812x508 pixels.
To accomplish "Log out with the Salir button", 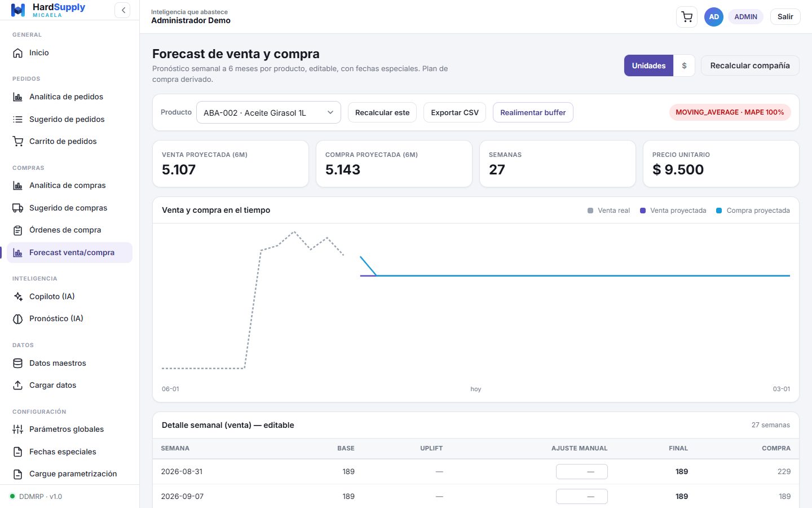I will click(x=785, y=17).
